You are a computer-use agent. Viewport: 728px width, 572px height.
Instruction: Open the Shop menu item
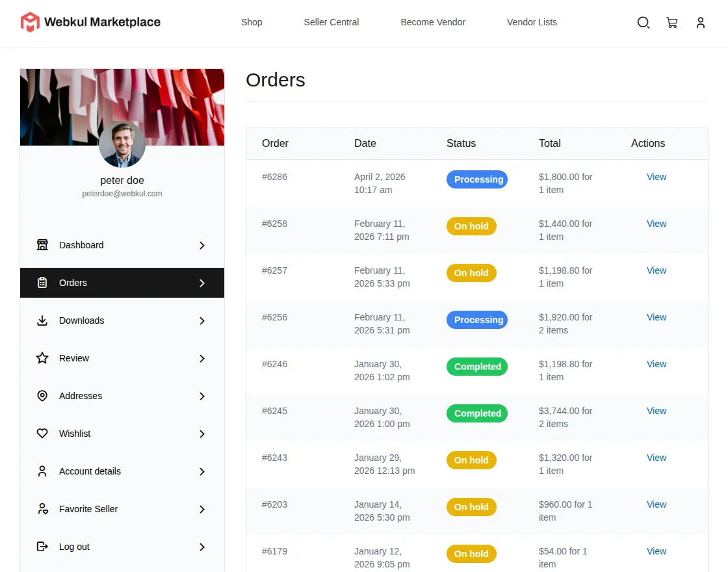click(x=252, y=22)
